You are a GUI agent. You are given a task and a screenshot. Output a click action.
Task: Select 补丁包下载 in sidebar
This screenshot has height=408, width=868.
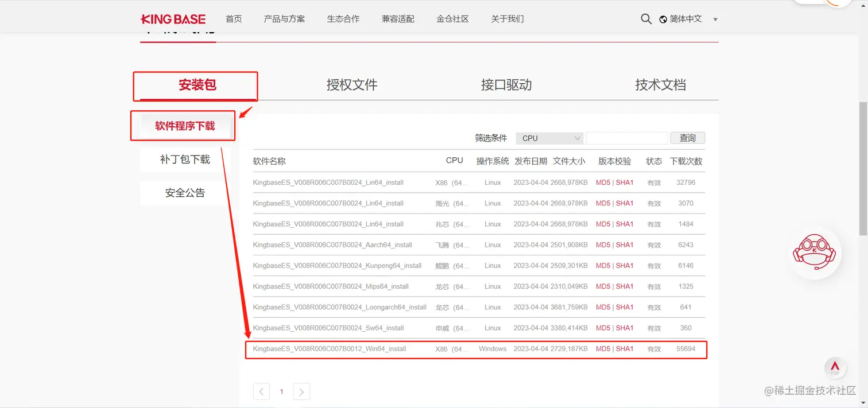click(185, 160)
